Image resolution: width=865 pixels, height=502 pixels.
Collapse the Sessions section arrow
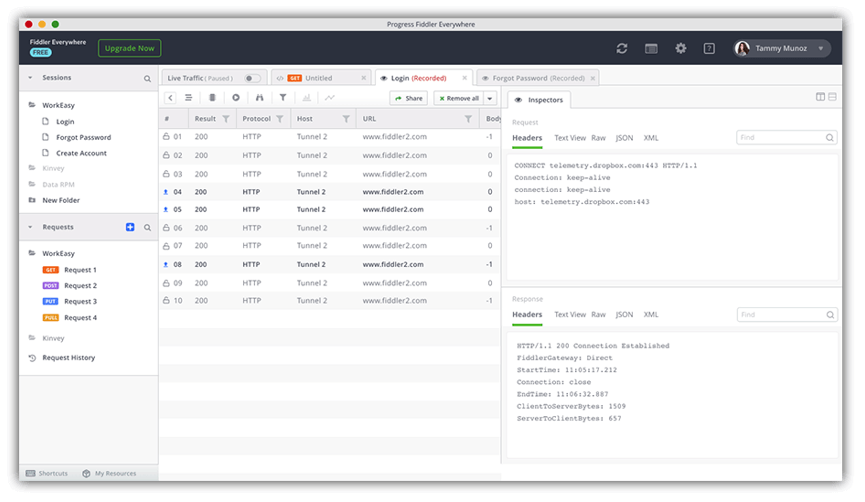pos(30,78)
